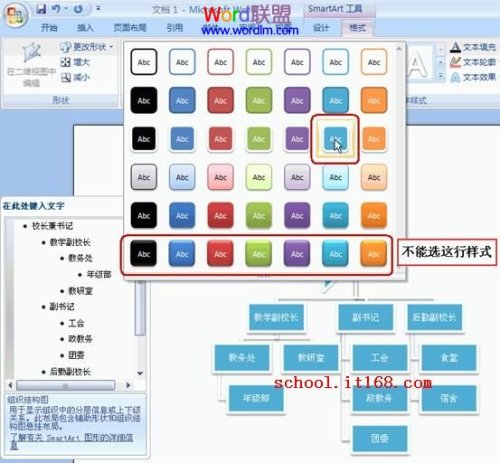Screen dimensions: 500x463
Task: Click 在二维视图中编辑 button
Action: click(x=31, y=65)
